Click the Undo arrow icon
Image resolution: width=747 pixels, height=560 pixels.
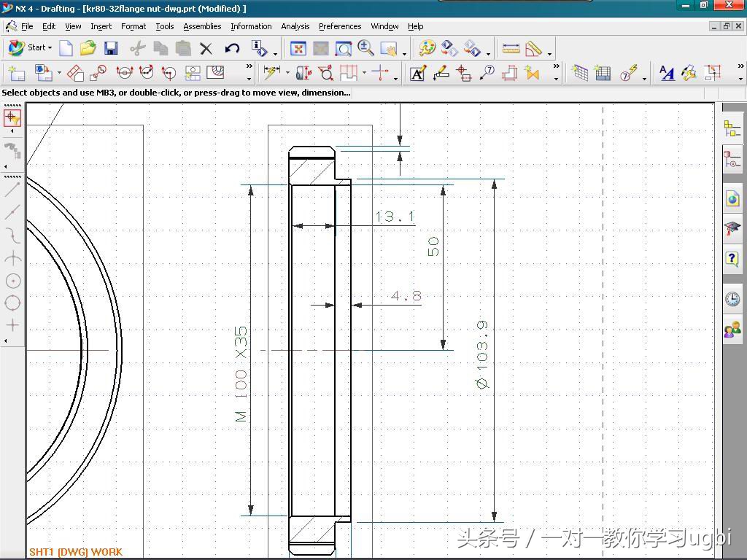[232, 49]
